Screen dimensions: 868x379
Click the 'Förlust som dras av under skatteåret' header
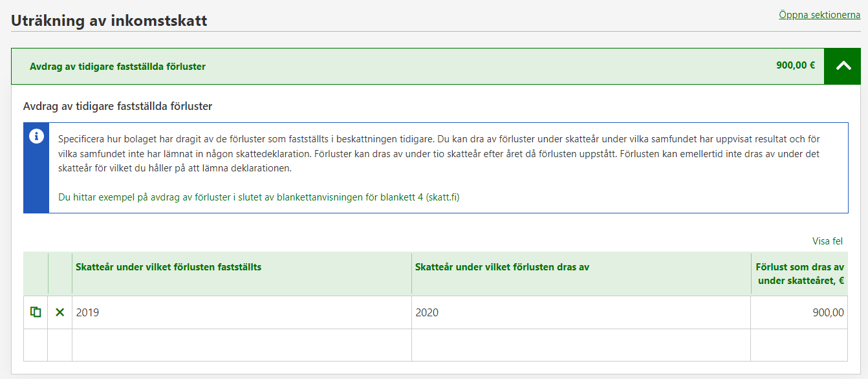pos(800,274)
